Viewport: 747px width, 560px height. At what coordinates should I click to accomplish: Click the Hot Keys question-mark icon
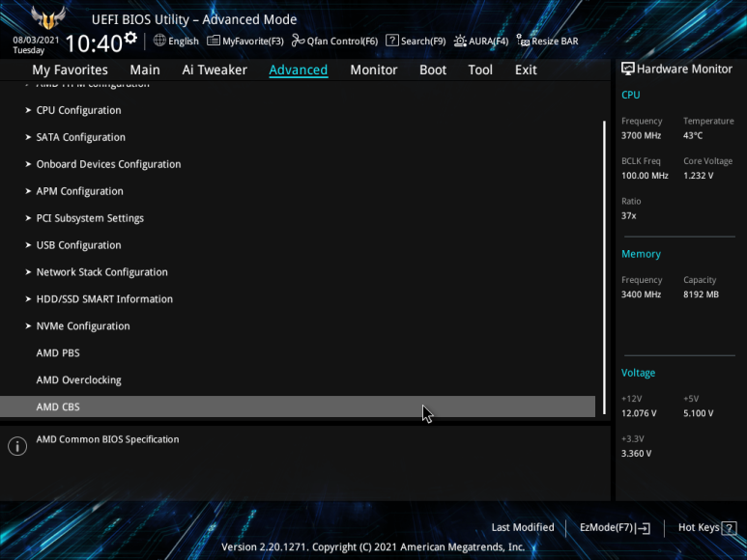pos(729,527)
